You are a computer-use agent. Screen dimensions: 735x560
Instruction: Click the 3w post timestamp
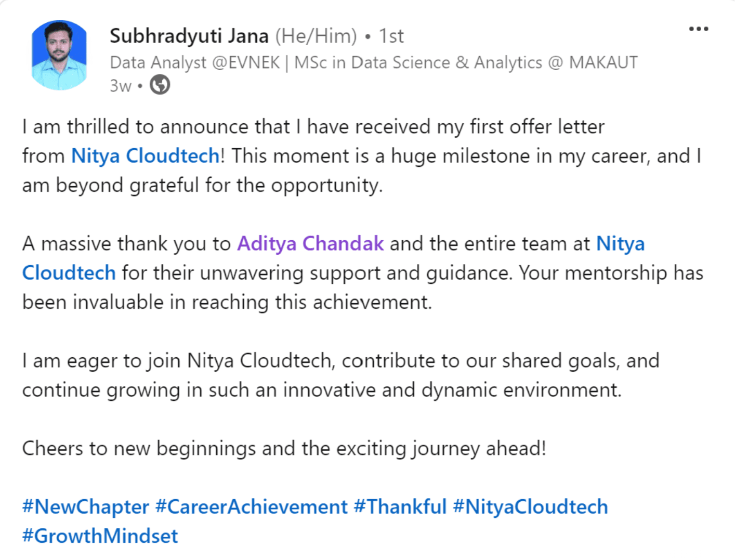tap(120, 86)
